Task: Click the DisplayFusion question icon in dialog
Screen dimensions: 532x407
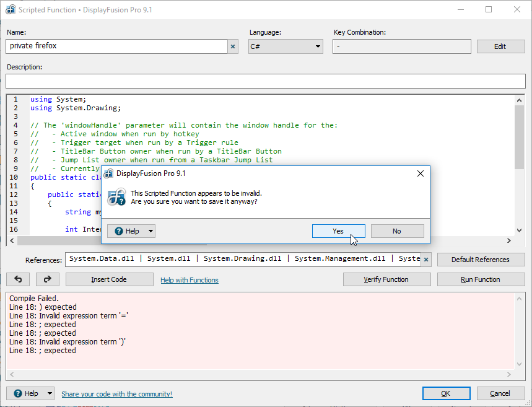Action: tap(117, 197)
